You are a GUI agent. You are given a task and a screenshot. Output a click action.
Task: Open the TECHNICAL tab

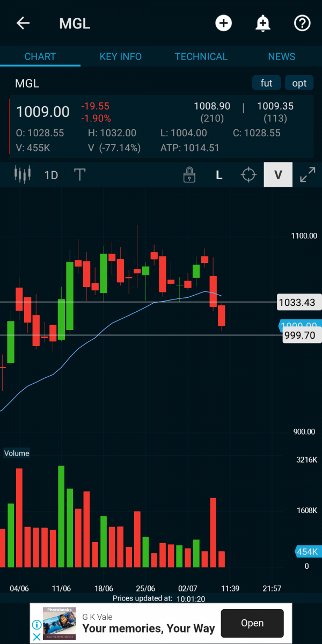(201, 56)
